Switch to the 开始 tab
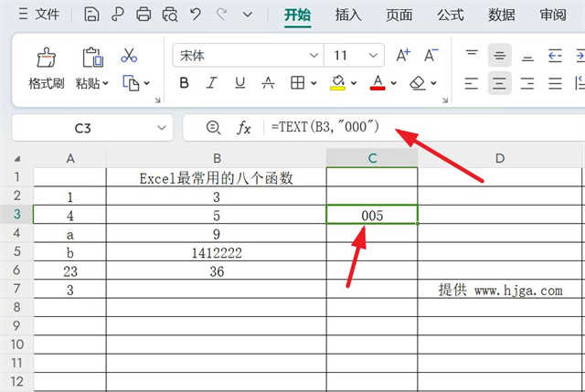 (x=297, y=16)
